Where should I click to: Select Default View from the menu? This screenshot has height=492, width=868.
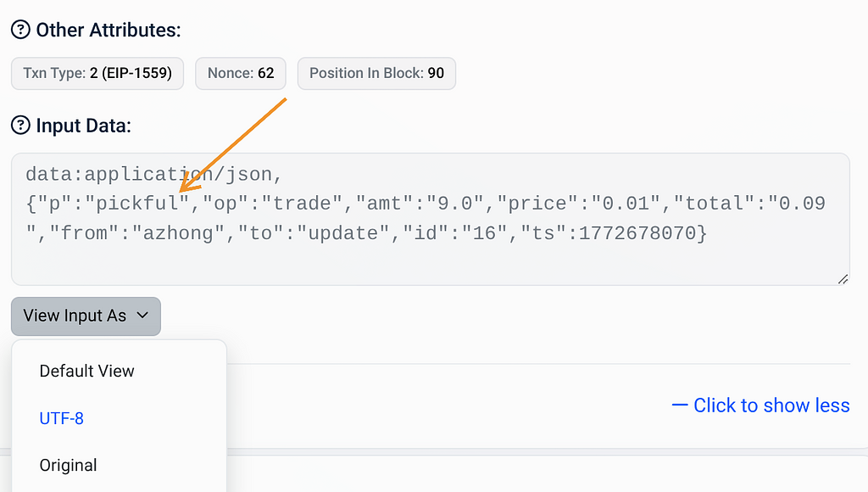point(86,371)
